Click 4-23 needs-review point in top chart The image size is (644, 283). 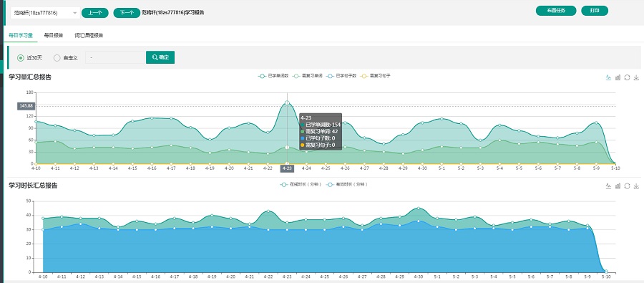point(287,148)
